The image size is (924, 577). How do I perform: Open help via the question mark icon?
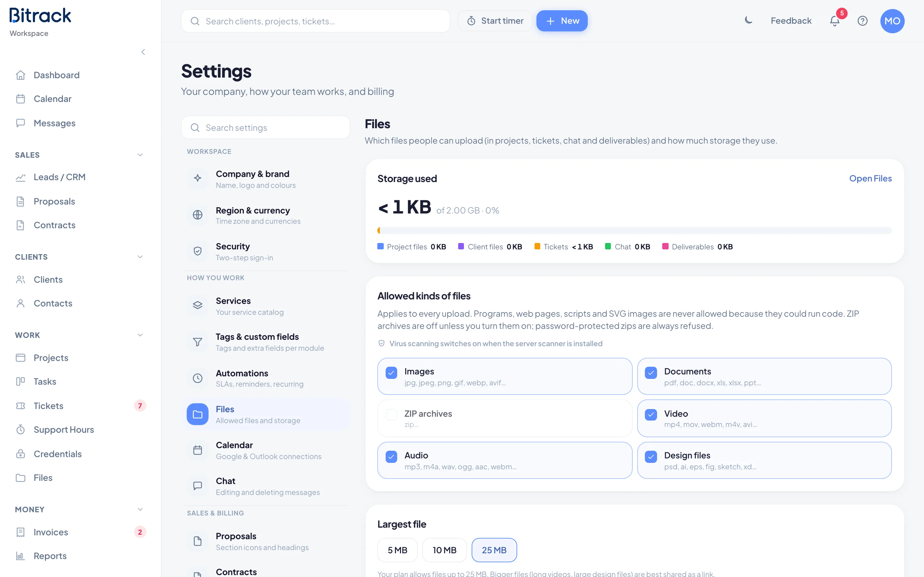(x=862, y=21)
